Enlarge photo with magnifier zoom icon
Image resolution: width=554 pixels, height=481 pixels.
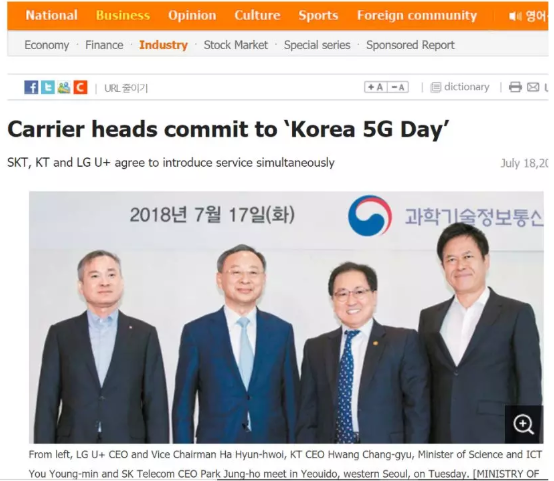524,424
